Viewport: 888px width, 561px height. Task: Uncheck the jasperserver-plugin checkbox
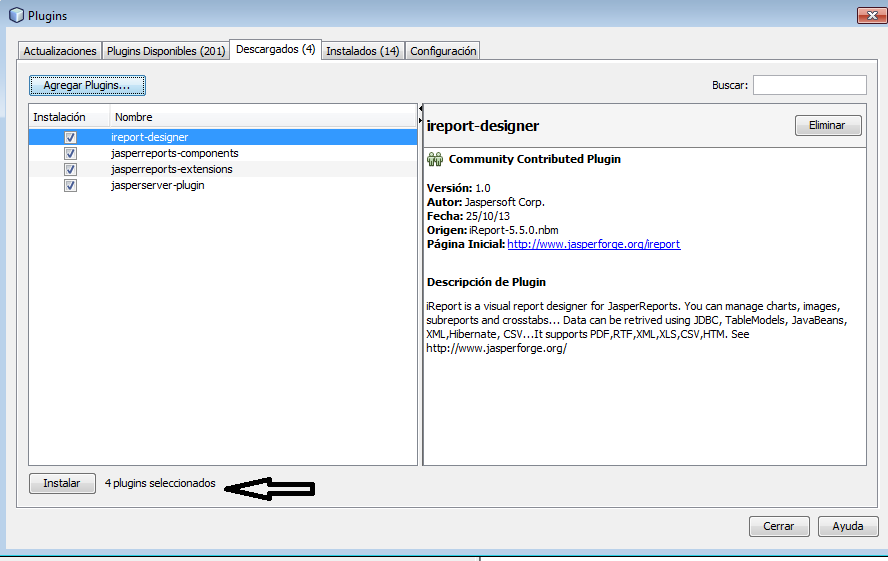(x=70, y=185)
